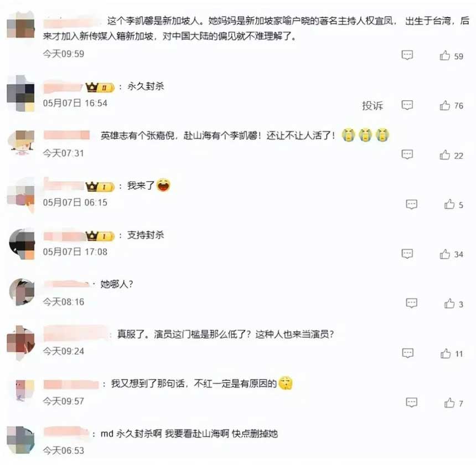
Task: Like the comment with 59 likes
Action: [x=445, y=55]
